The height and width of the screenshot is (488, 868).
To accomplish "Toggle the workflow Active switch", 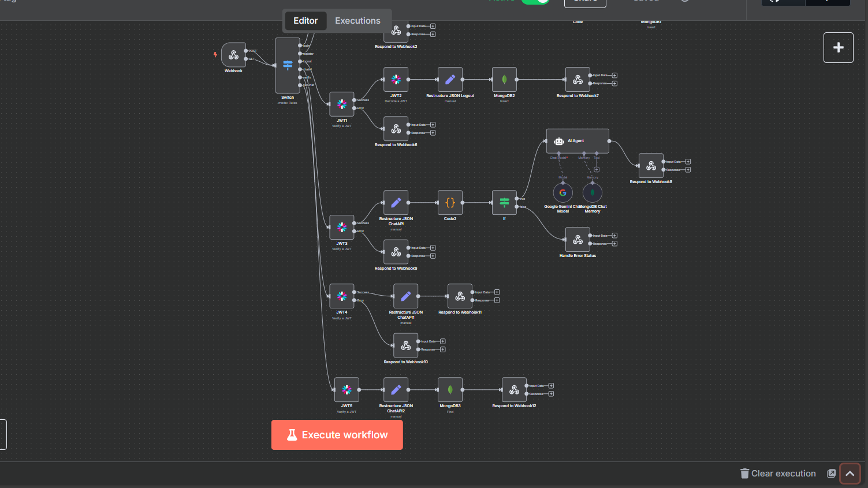I will 535,1.
